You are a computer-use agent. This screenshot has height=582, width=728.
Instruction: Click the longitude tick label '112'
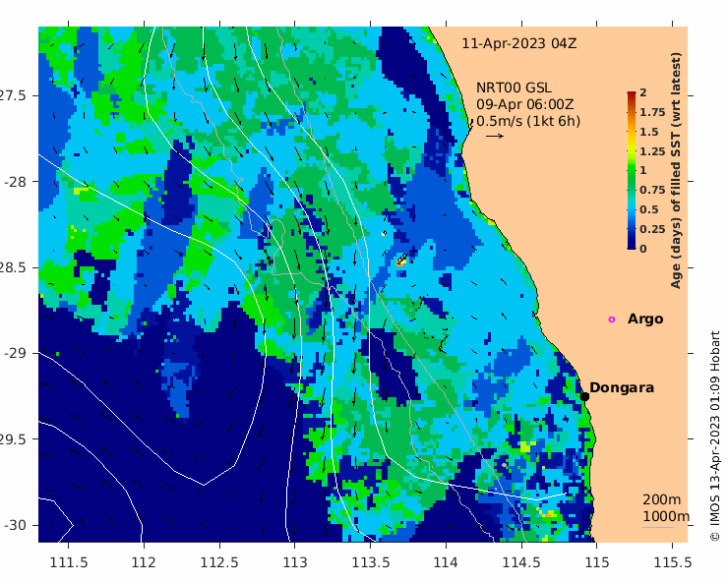pos(144,562)
